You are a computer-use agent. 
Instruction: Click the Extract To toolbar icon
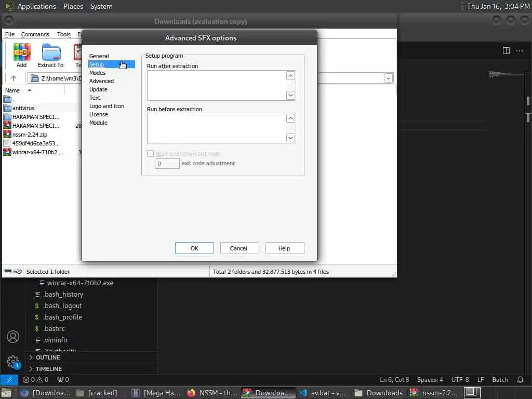(x=50, y=55)
